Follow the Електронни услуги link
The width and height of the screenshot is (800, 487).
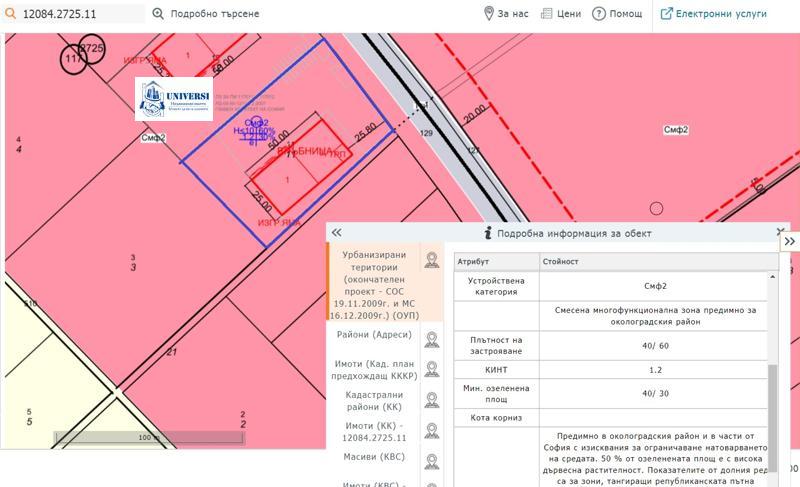(713, 14)
